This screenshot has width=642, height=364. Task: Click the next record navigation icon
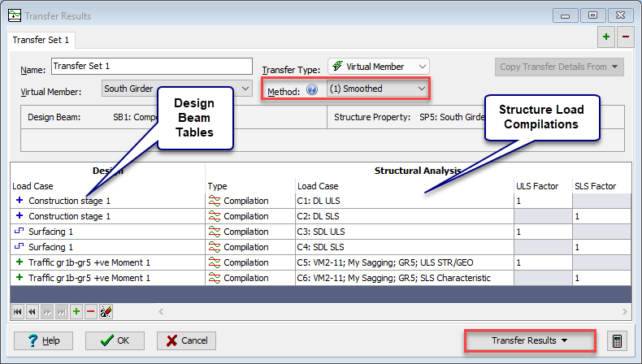pyautogui.click(x=47, y=312)
